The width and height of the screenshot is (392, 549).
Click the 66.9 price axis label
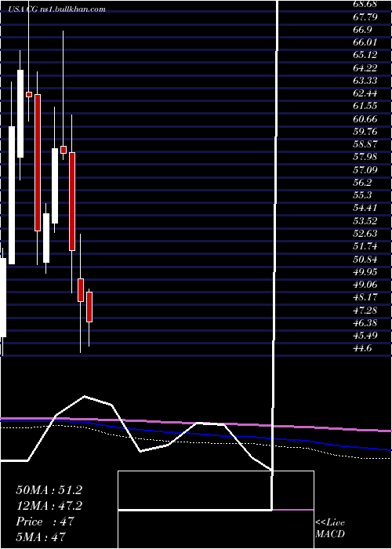(362, 30)
